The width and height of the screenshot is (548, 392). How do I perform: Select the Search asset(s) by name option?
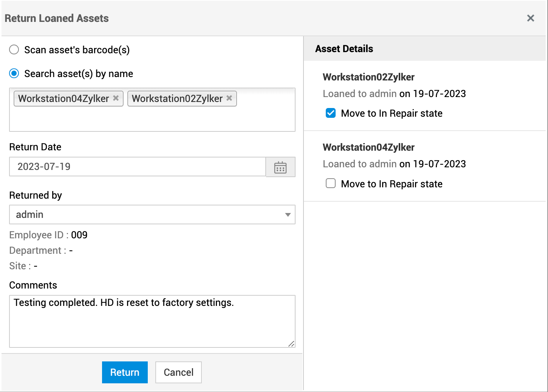14,74
